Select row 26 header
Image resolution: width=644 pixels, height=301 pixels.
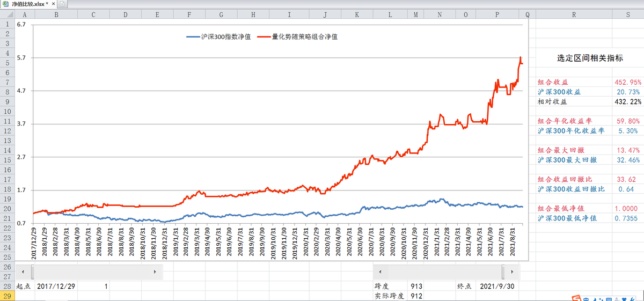click(x=8, y=267)
